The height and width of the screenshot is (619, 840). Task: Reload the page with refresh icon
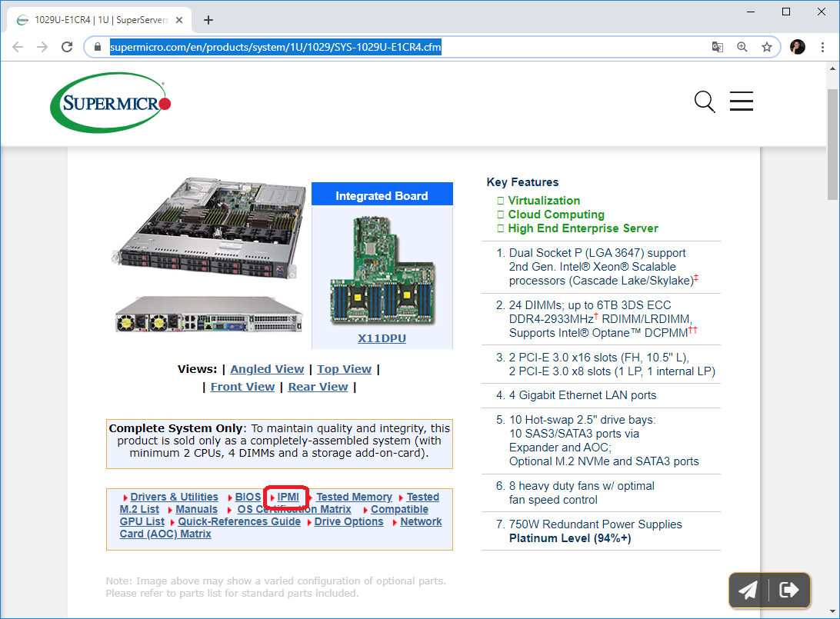(x=67, y=47)
